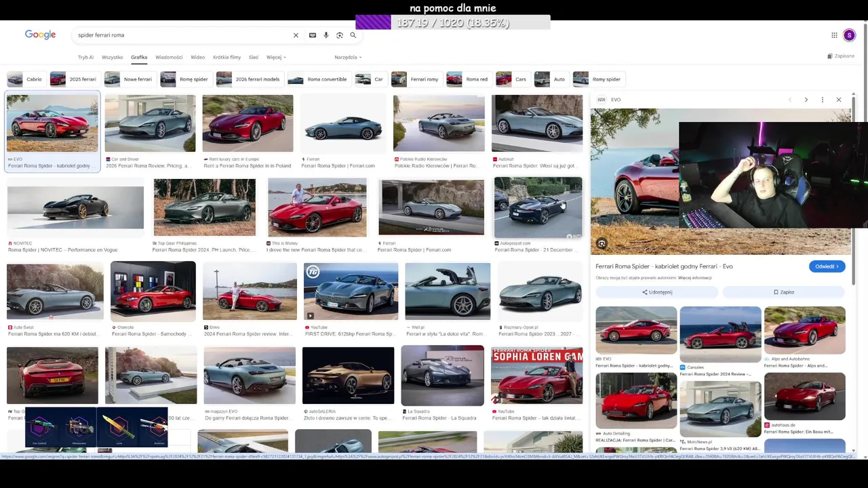The width and height of the screenshot is (868, 488).
Task: Select the Ferrari romy filter chip
Action: [416, 79]
